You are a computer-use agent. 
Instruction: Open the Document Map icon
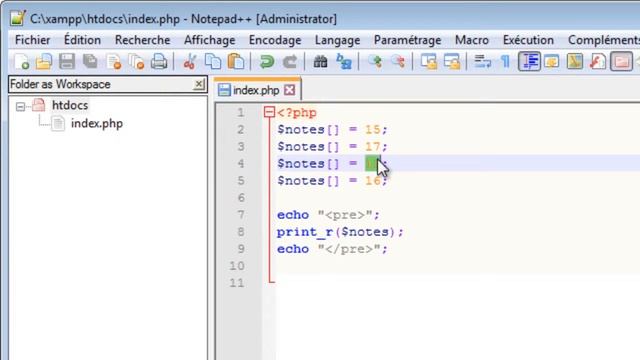575,62
